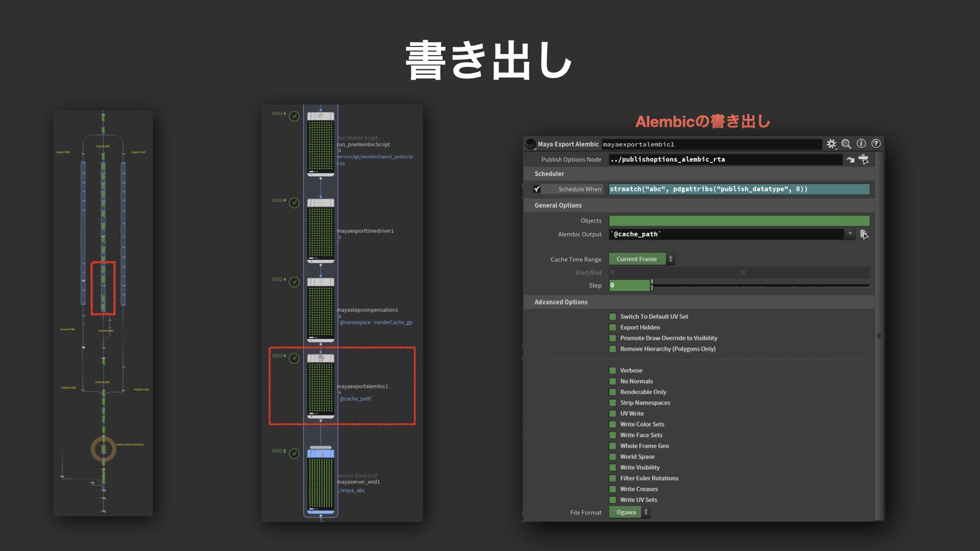Click the Maya Export Alembic node type icon

point(531,144)
